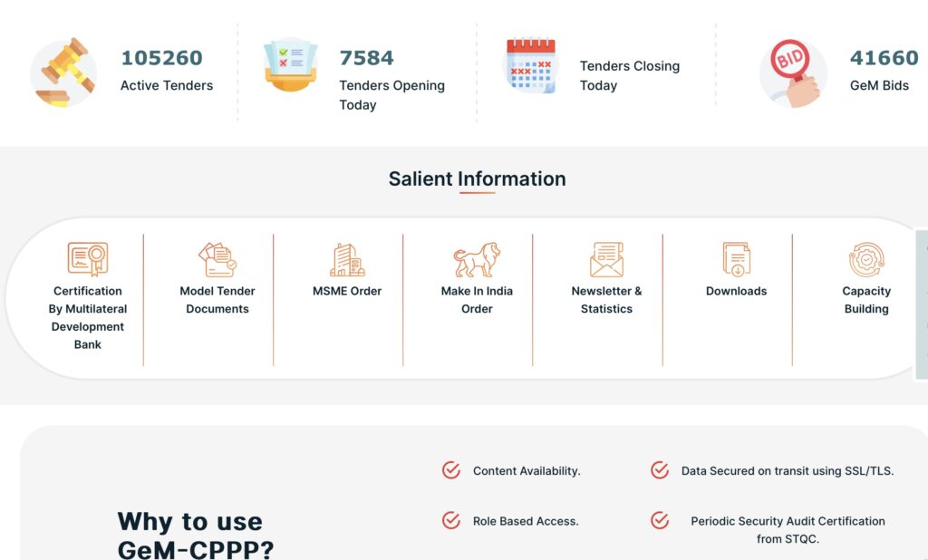Click the 105260 active tenders count
928x560 pixels.
pos(161,58)
